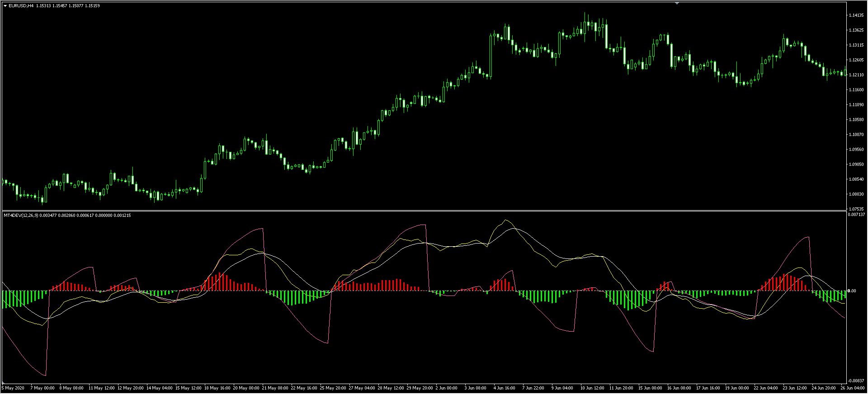
Task: Click the 29 May 20:00 time label
Action: click(x=420, y=388)
